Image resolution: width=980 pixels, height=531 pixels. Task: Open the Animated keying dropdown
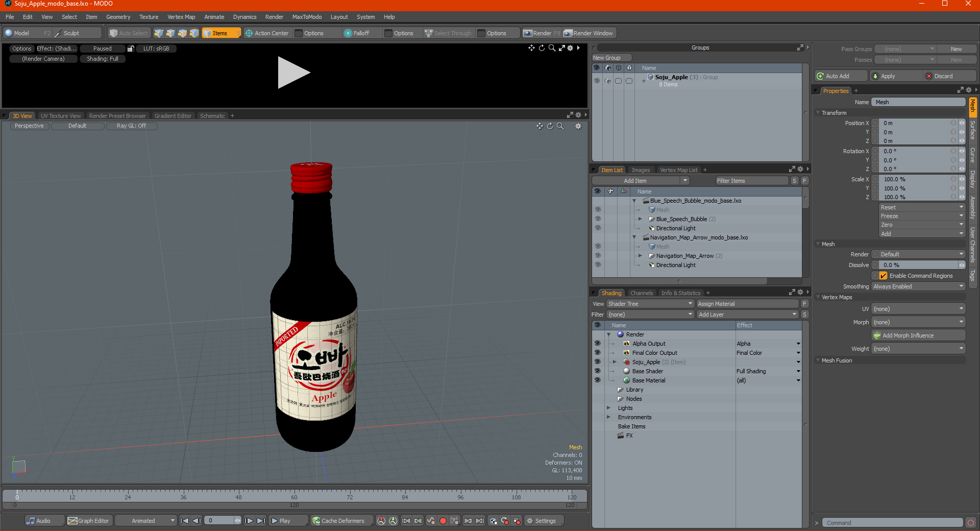tap(145, 521)
